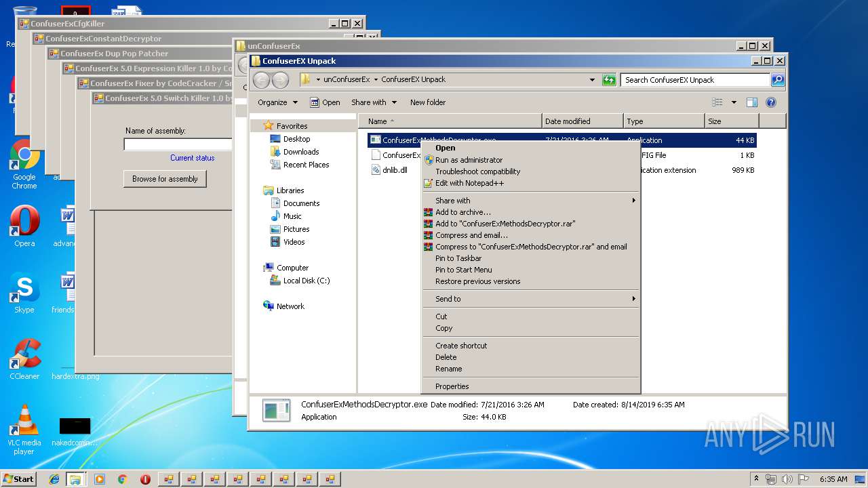Screen dimensions: 868x488
Task: Open Music library
Action: click(x=292, y=216)
